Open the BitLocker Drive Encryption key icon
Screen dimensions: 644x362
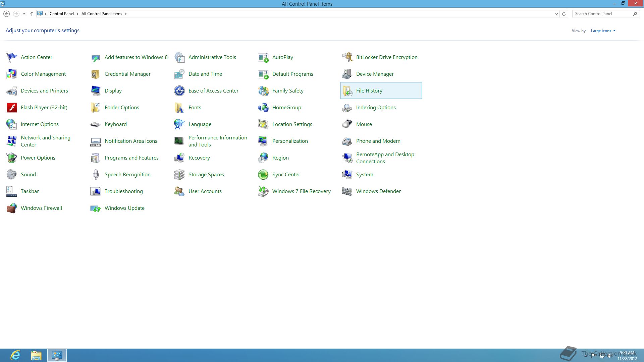pos(347,57)
